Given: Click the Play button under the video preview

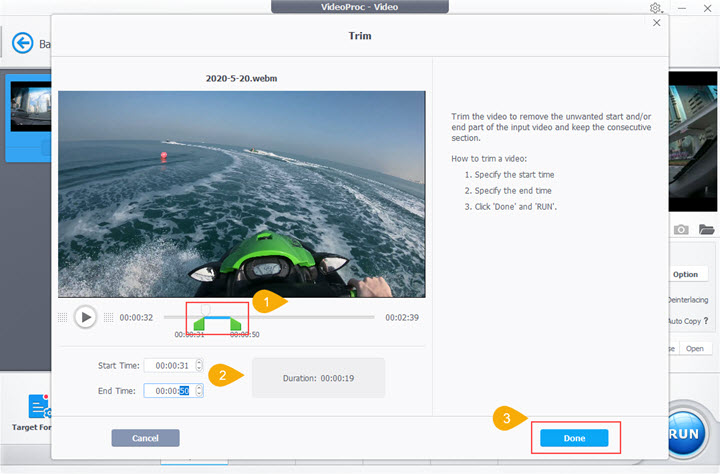Looking at the screenshot, I should pyautogui.click(x=85, y=317).
